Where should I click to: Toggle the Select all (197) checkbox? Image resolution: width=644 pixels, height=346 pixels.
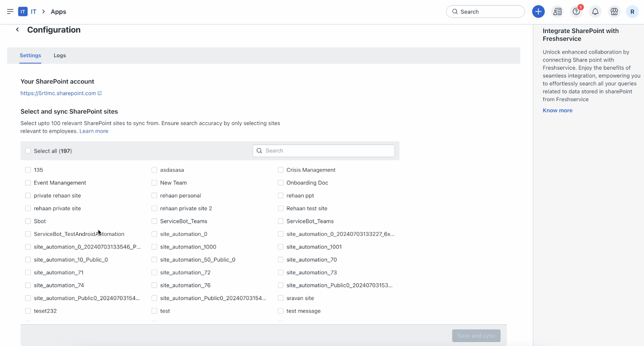28,151
